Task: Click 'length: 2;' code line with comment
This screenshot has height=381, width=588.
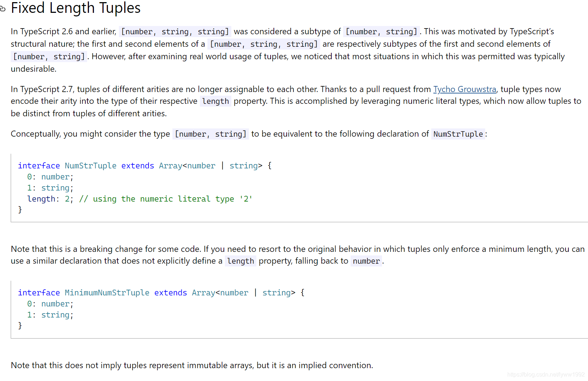Action: [x=140, y=199]
